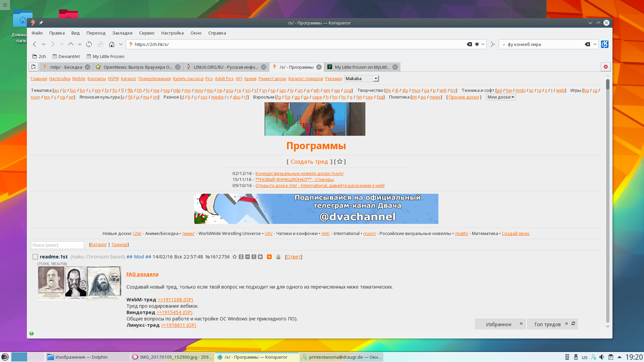Image resolution: width=644 pixels, height=362 pixels.
Task: Open readme.1st post image thumbnail
Action: [79, 283]
